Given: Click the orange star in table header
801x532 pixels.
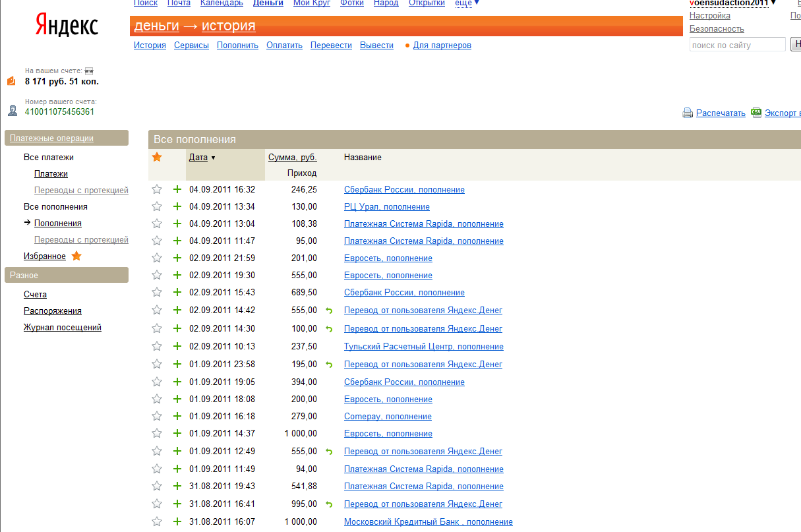Looking at the screenshot, I should (x=157, y=157).
